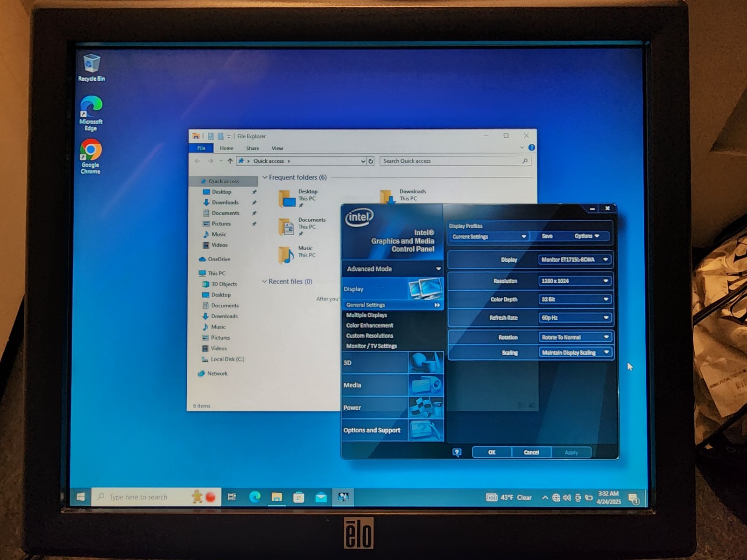Viewport: 747px width, 560px height.
Task: Open Task View in the taskbar
Action: pos(232,497)
